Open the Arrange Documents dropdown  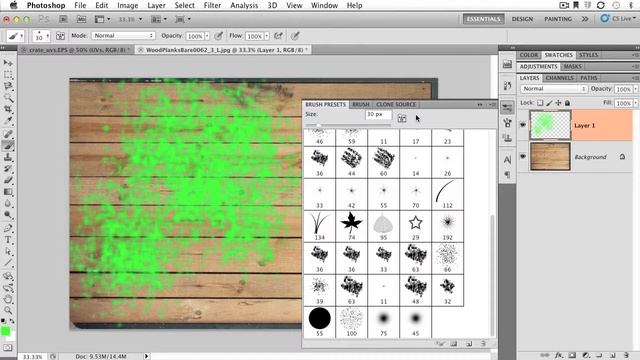click(159, 19)
